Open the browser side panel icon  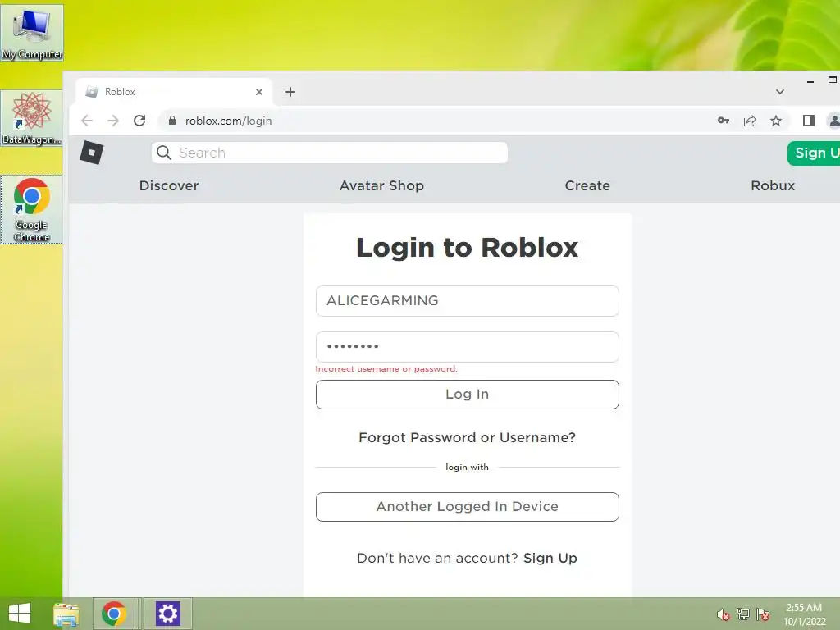[808, 121]
